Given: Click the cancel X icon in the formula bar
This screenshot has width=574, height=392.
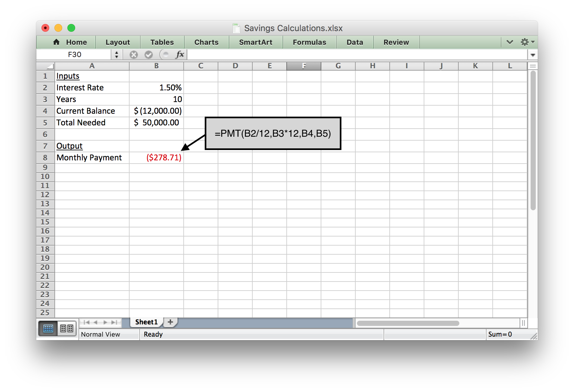Looking at the screenshot, I should 133,54.
